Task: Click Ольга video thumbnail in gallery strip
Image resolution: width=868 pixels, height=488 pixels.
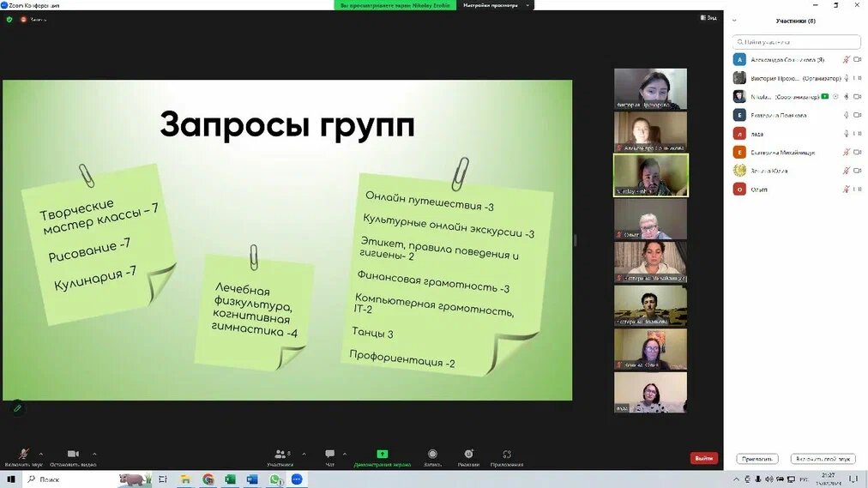Action: tap(650, 219)
